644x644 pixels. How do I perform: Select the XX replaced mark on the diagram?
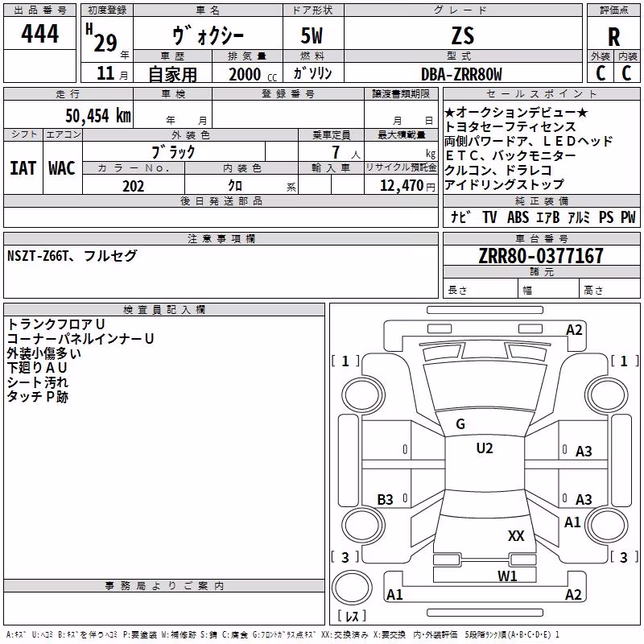coord(516,536)
